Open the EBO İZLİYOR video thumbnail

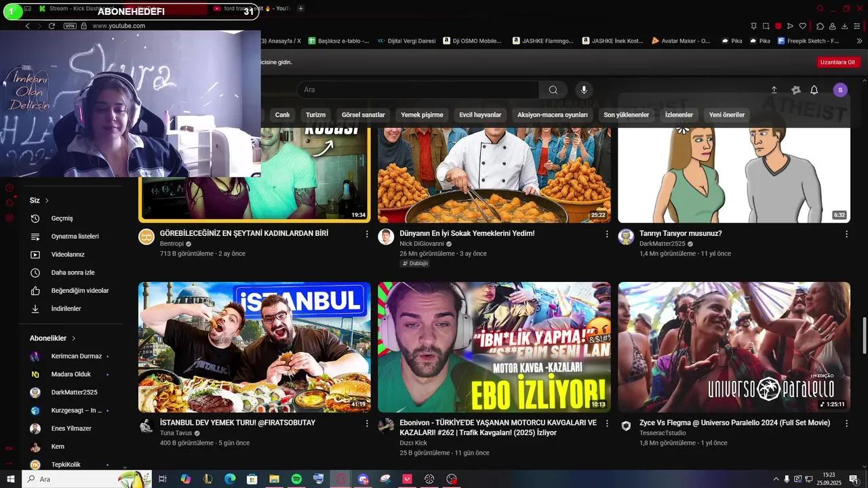[494, 347]
